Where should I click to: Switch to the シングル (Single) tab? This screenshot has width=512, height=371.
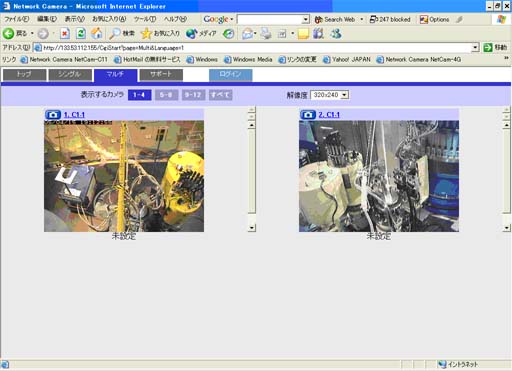(70, 74)
